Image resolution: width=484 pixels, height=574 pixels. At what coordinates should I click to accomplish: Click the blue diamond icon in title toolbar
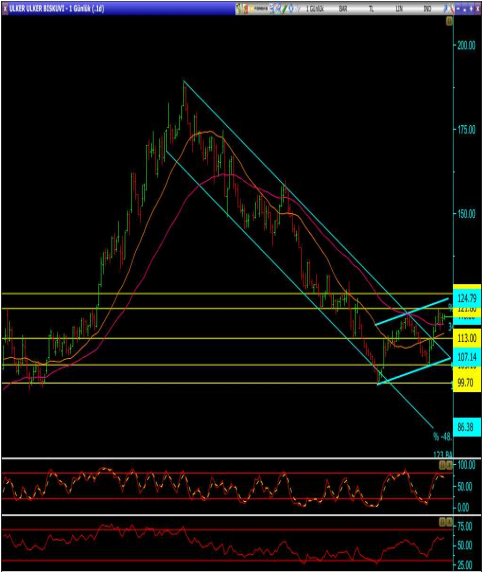(x=291, y=8)
